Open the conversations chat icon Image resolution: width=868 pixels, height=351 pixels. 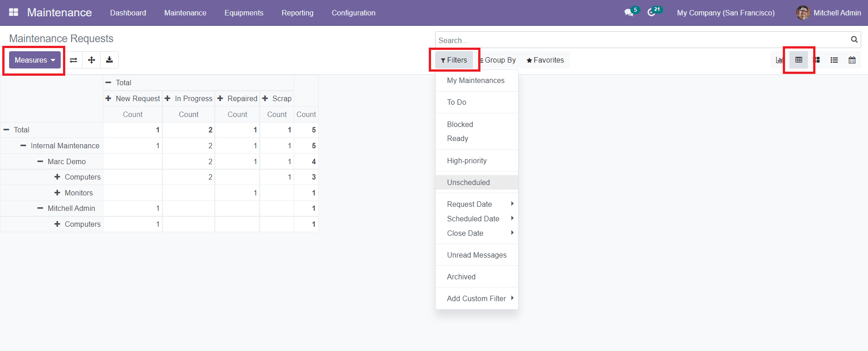[x=629, y=13]
